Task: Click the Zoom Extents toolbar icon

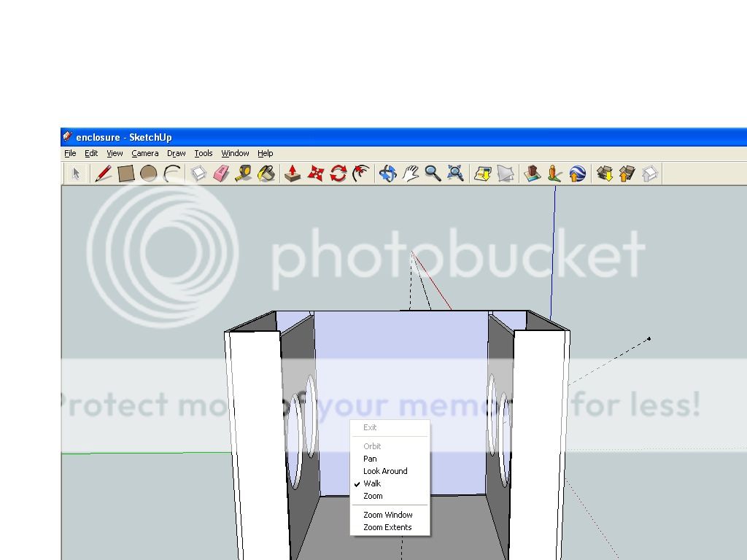Action: (455, 174)
